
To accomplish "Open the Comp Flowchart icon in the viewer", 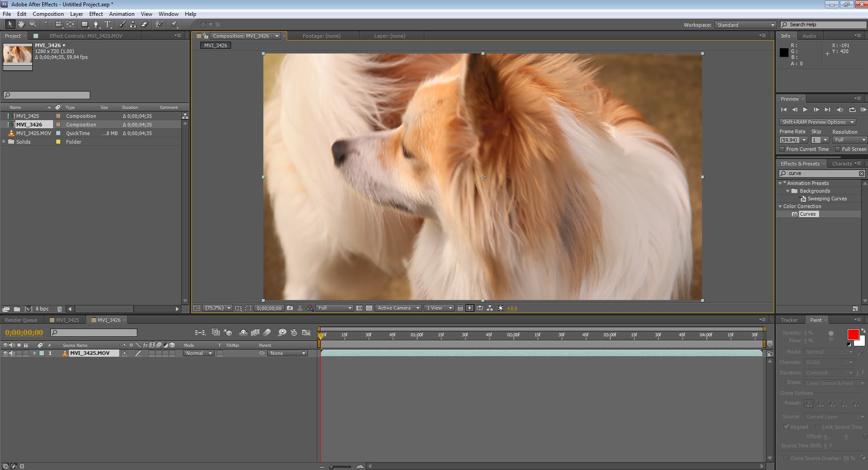I will tap(490, 308).
